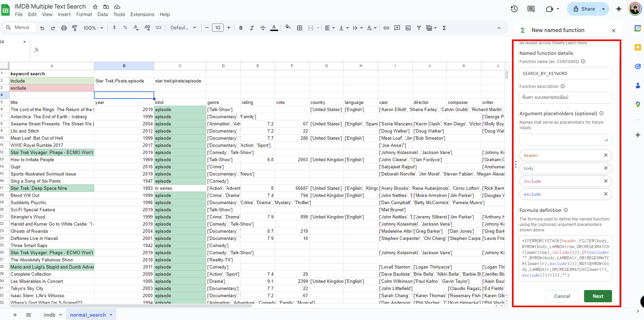This screenshot has height=320, width=644.
Task: Remove the header argument placeholder
Action: tap(606, 155)
